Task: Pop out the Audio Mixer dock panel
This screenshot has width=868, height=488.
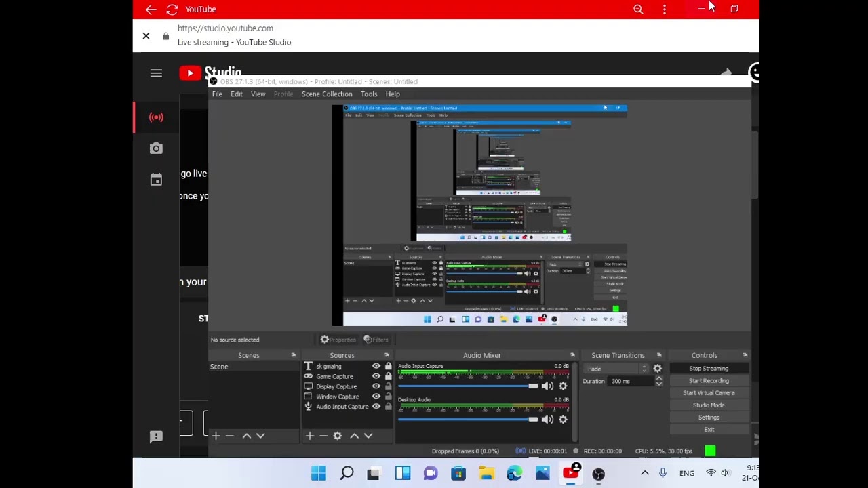Action: [572, 355]
